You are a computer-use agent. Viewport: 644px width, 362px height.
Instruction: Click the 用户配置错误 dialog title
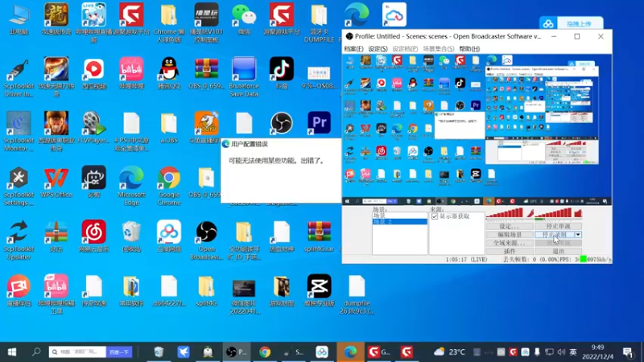250,144
